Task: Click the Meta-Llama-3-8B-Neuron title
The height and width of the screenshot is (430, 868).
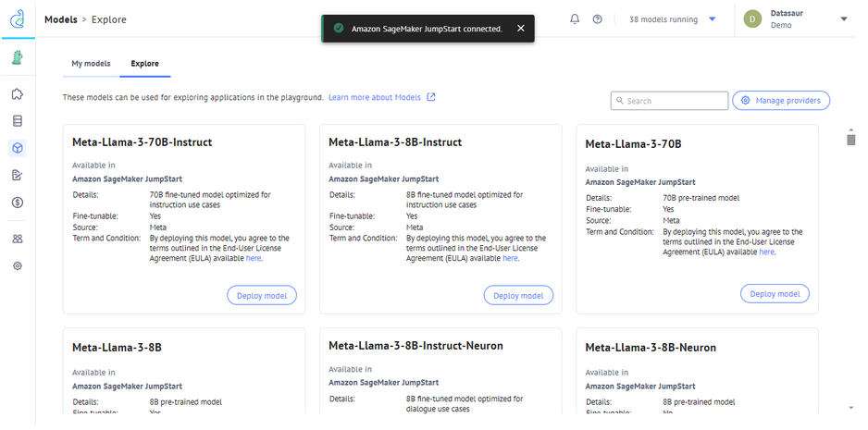Action: pos(651,348)
